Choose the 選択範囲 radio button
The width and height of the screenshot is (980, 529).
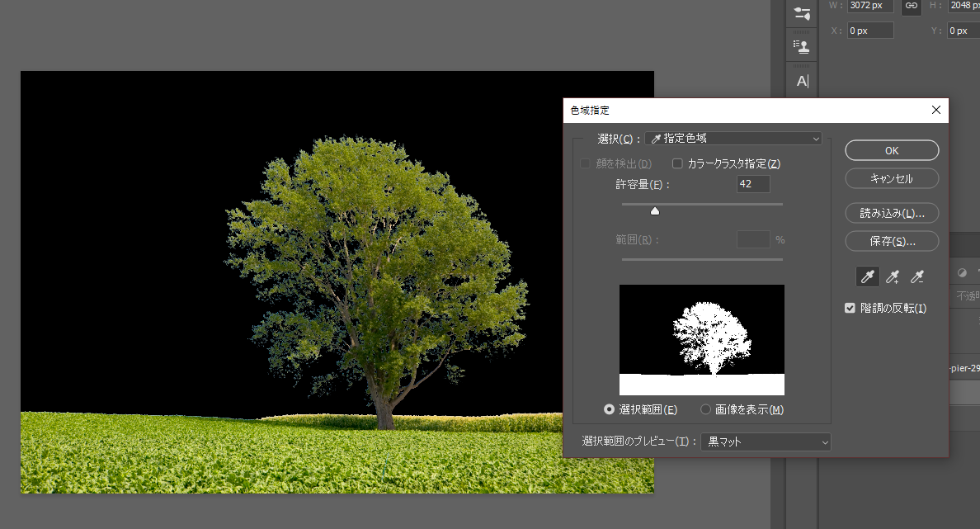(x=610, y=409)
